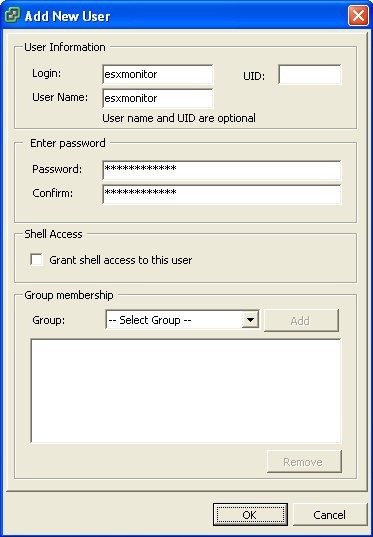The image size is (373, 537).
Task: Expand the Select Group dropdown arrow
Action: pos(250,320)
